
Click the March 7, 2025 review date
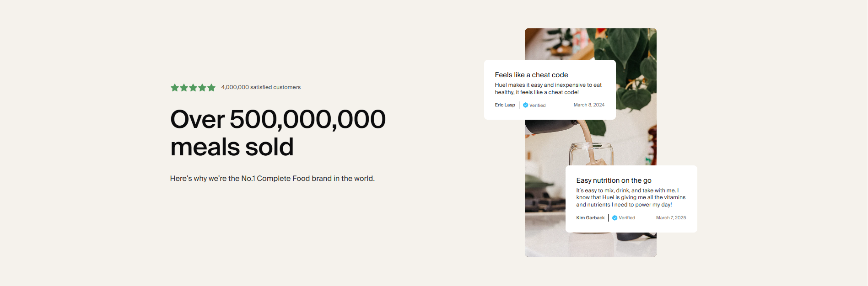click(x=671, y=218)
